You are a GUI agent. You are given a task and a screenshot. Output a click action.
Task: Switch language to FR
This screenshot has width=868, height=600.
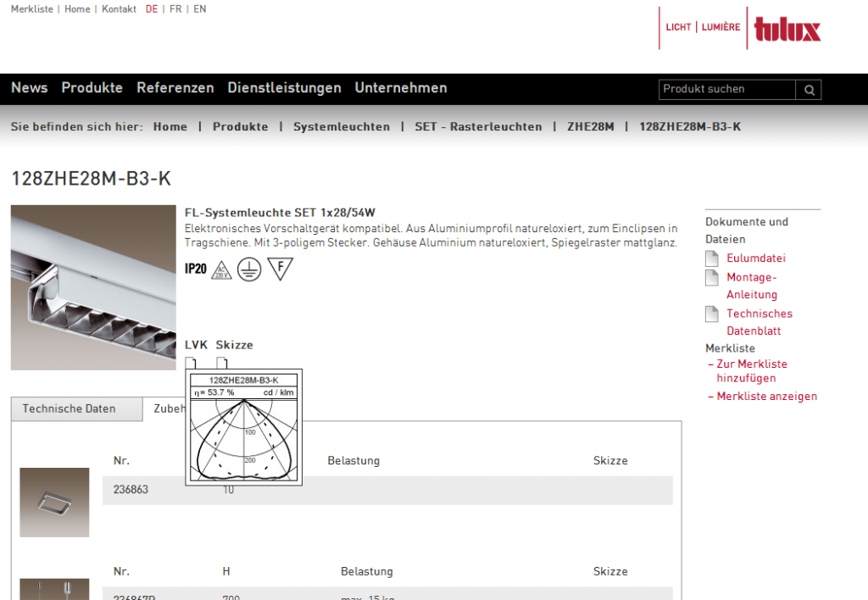pyautogui.click(x=175, y=9)
